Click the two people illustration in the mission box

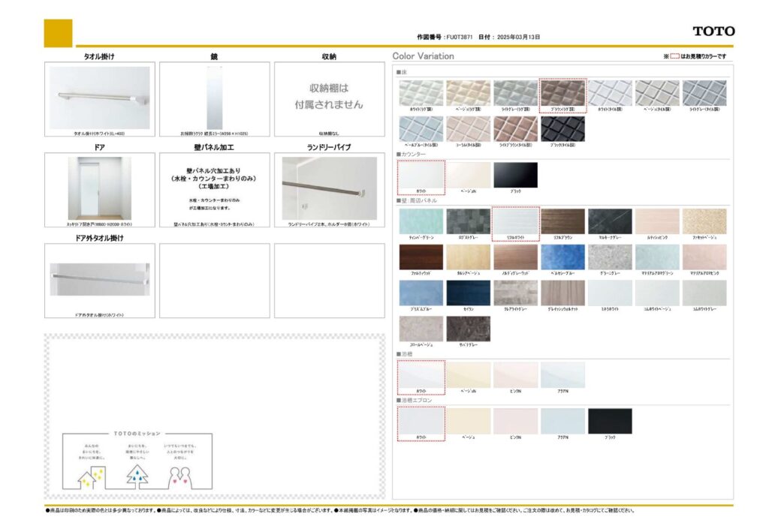pos(182,474)
